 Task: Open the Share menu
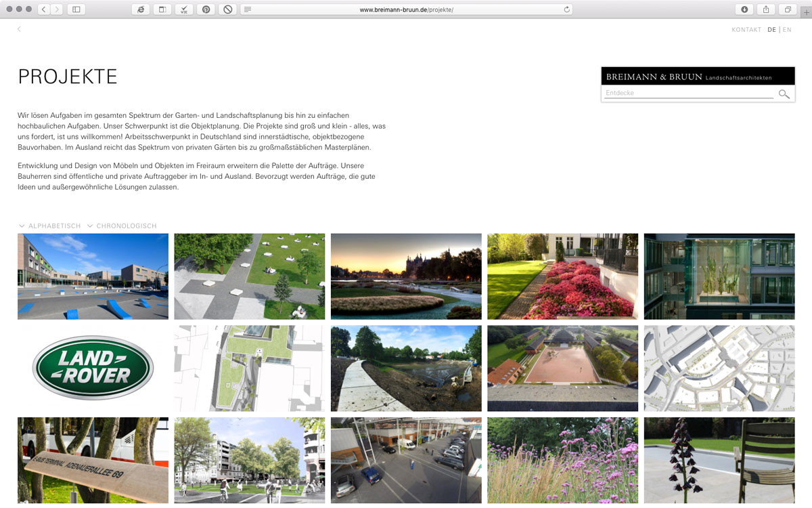pos(766,9)
